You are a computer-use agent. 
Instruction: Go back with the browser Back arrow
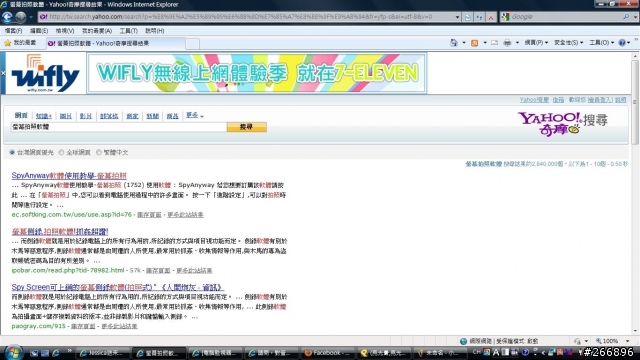(x=7, y=17)
